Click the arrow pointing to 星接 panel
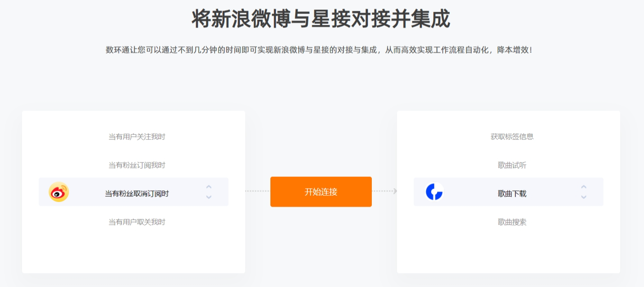The image size is (644, 287). [x=395, y=191]
